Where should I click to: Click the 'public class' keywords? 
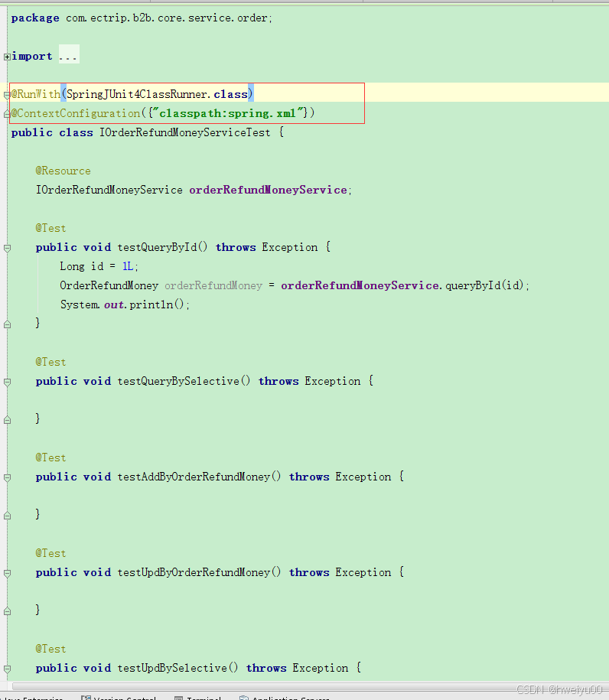pos(52,132)
